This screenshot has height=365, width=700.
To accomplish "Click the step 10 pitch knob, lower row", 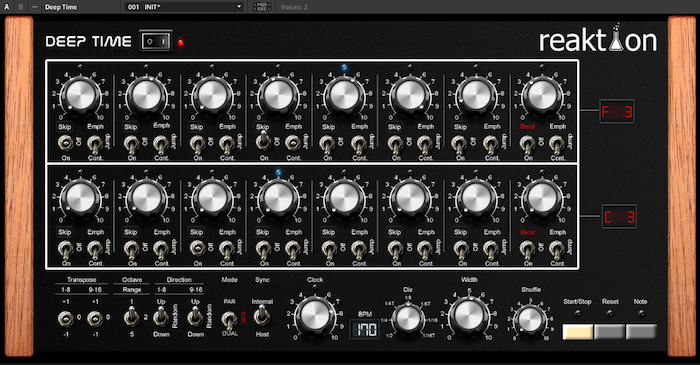I will pyautogui.click(x=147, y=198).
